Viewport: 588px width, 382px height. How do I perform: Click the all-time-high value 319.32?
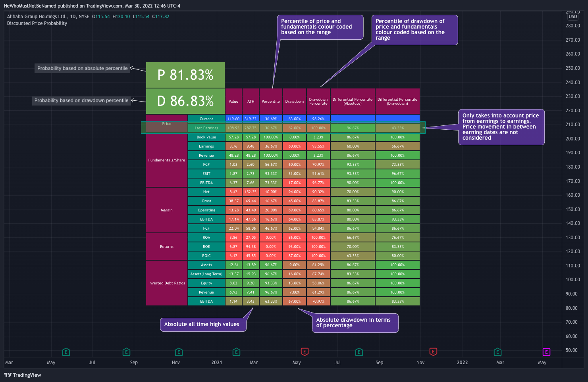251,119
